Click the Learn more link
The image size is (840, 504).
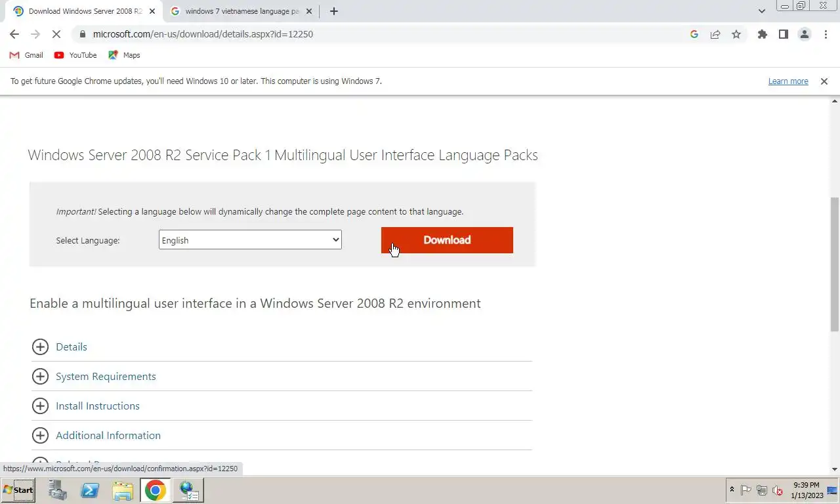[788, 81]
